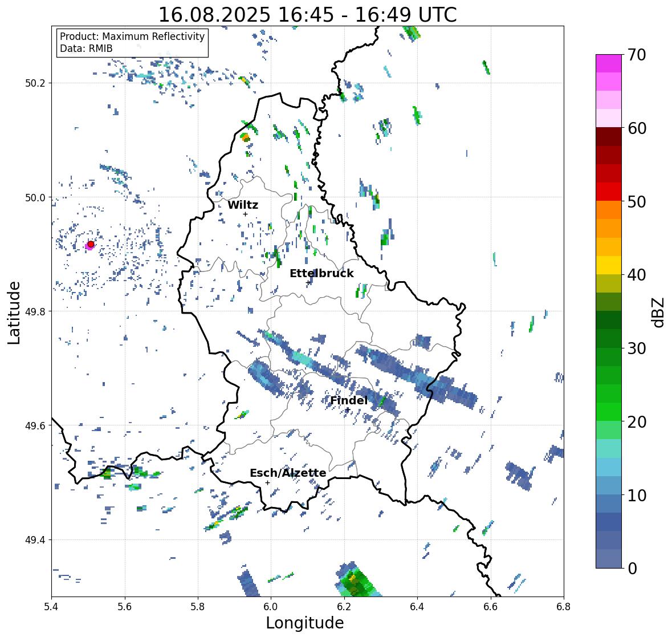Click the dark red 55-60 dBZ colorbar segment
672x637 pixels.
[609, 146]
